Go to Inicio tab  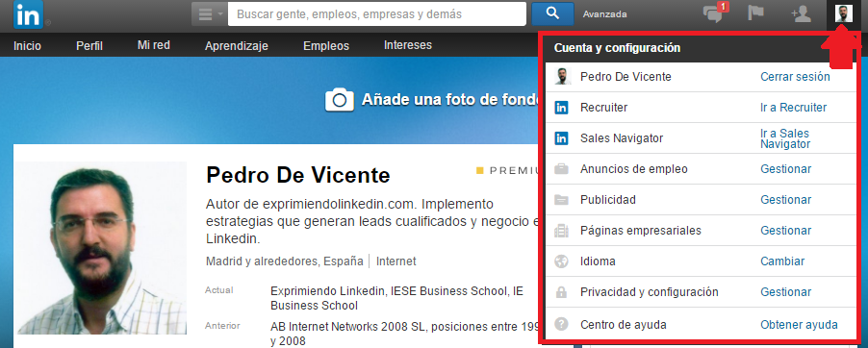[27, 46]
